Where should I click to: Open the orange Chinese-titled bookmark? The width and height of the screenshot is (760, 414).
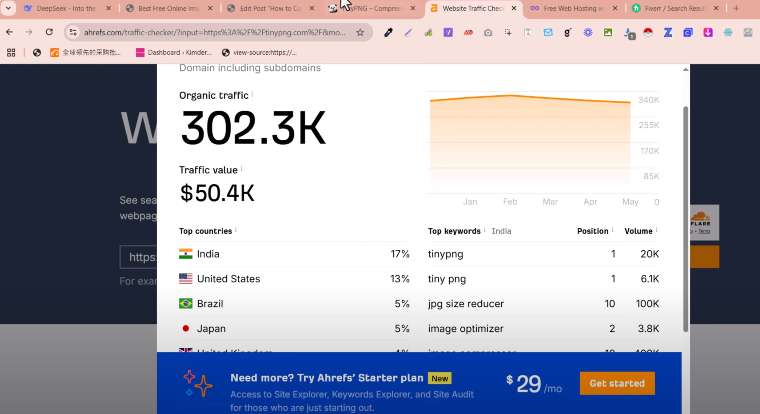(86, 52)
